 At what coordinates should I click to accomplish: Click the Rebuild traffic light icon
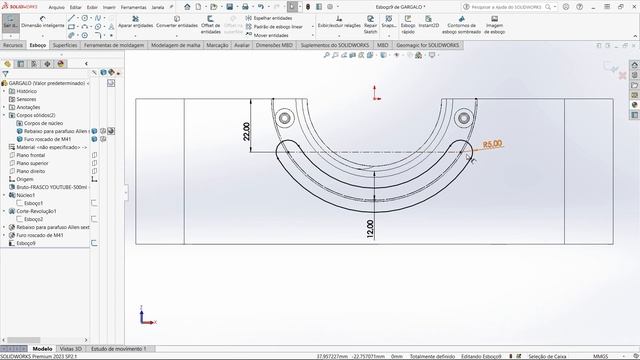[308, 7]
